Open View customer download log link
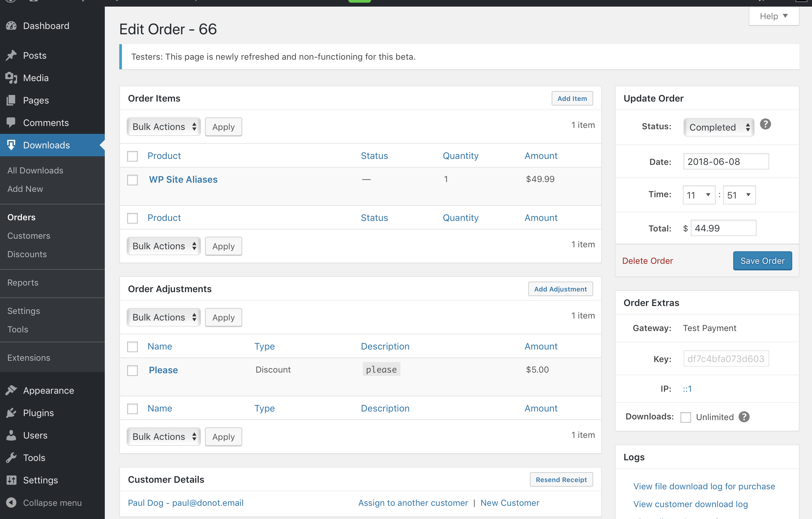This screenshot has height=519, width=812. 691,504
